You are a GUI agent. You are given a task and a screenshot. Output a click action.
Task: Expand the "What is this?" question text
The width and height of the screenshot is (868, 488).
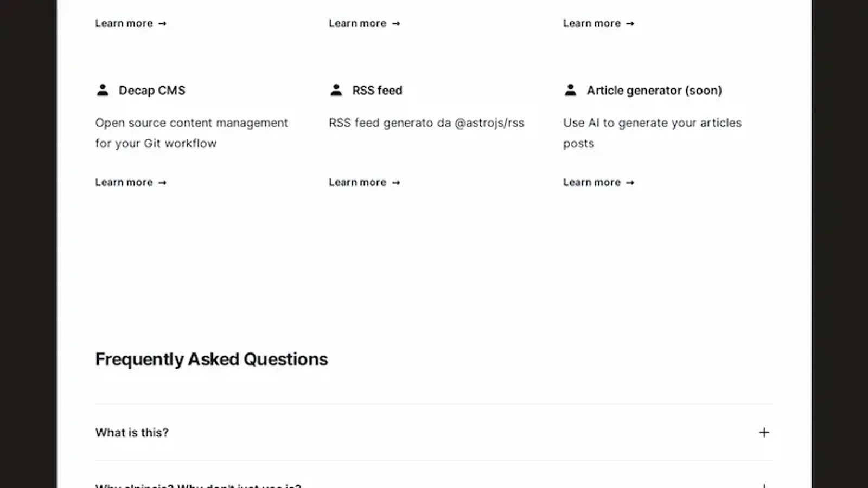point(132,433)
